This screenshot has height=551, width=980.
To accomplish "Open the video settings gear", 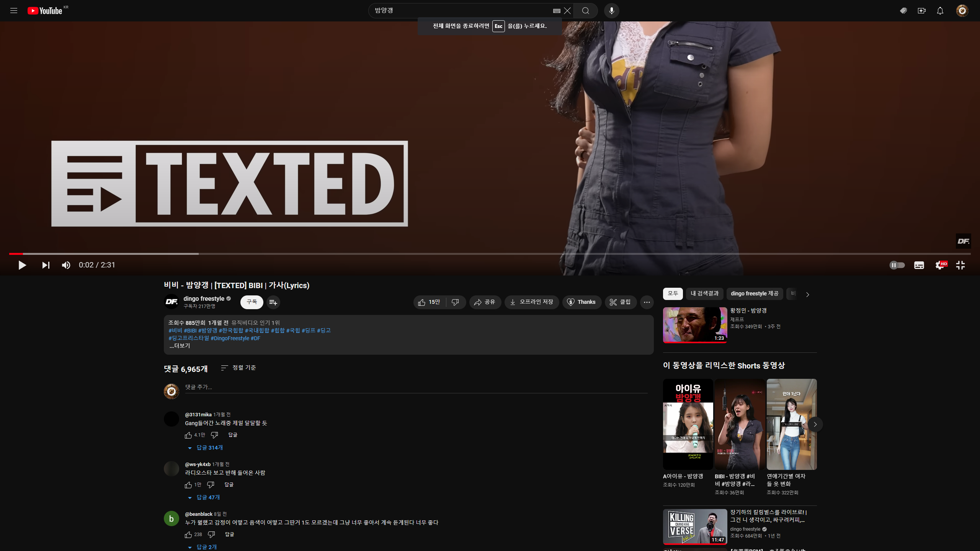I will point(940,265).
